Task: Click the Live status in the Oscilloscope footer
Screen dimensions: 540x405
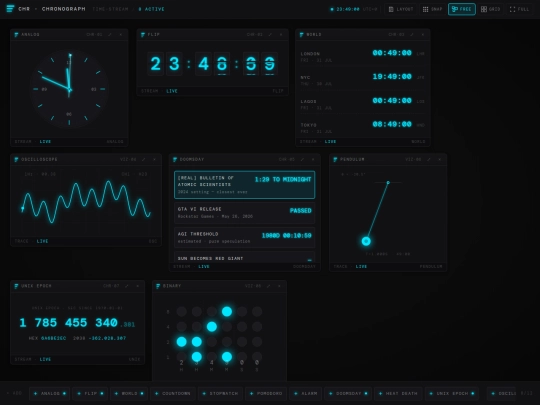Action: (42, 241)
